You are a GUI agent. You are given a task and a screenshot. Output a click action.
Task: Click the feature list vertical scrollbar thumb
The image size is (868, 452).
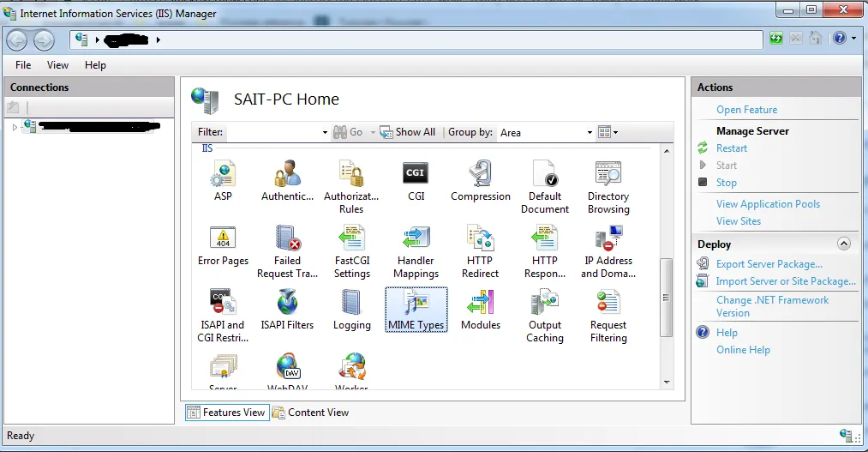(x=667, y=298)
